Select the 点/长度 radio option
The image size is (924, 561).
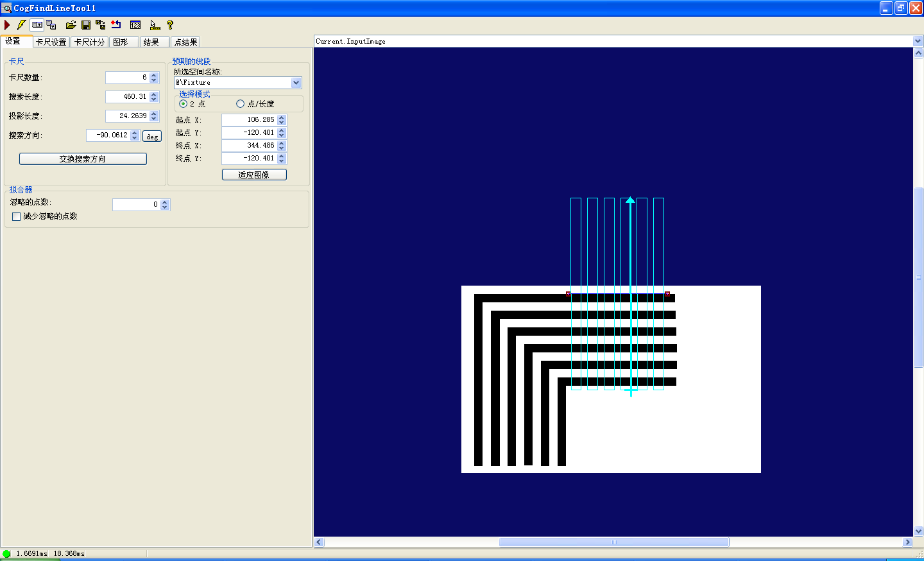[x=241, y=104]
